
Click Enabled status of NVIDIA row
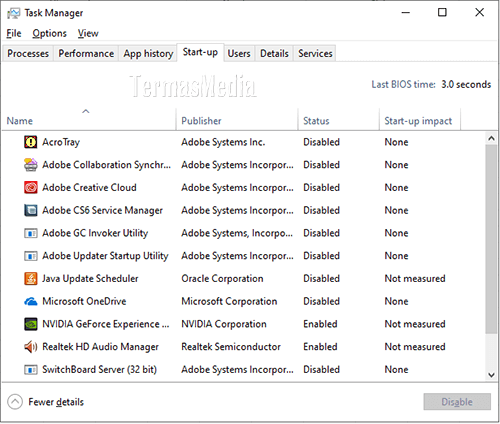(320, 324)
